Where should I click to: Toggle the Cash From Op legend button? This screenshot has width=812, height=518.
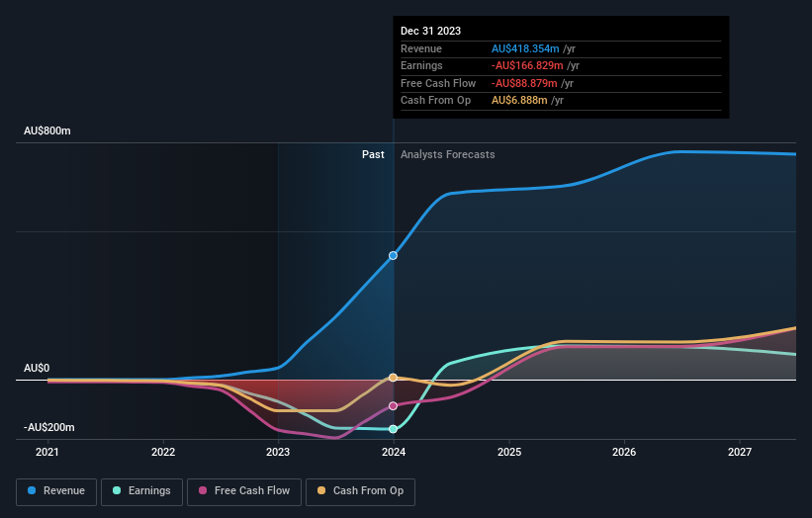[360, 491]
